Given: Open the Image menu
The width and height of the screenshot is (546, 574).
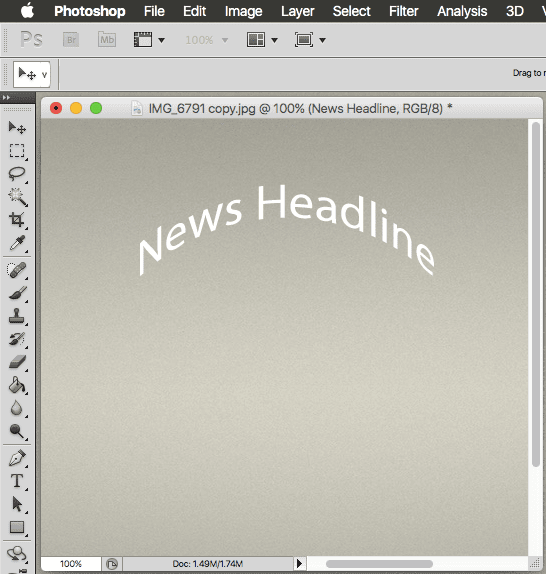Looking at the screenshot, I should coord(243,11).
